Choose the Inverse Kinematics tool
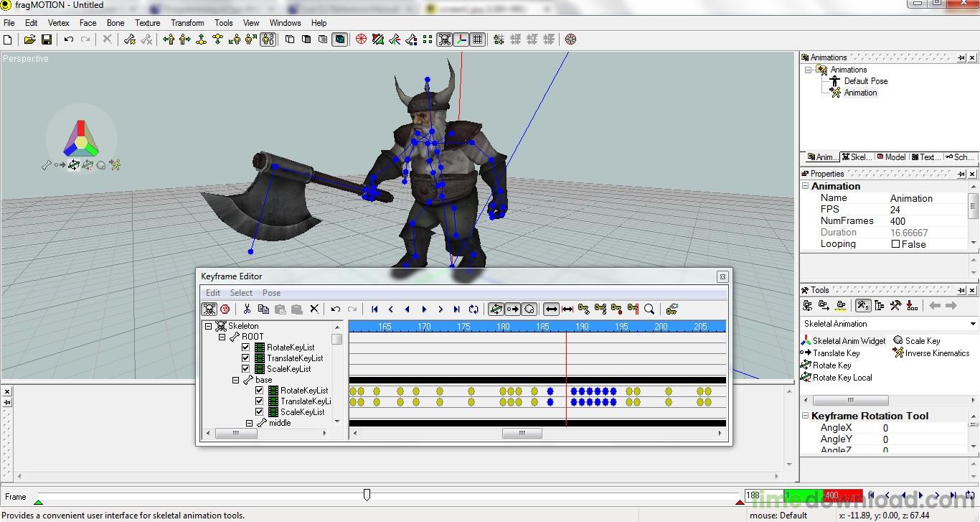The width and height of the screenshot is (980, 522). point(936,353)
